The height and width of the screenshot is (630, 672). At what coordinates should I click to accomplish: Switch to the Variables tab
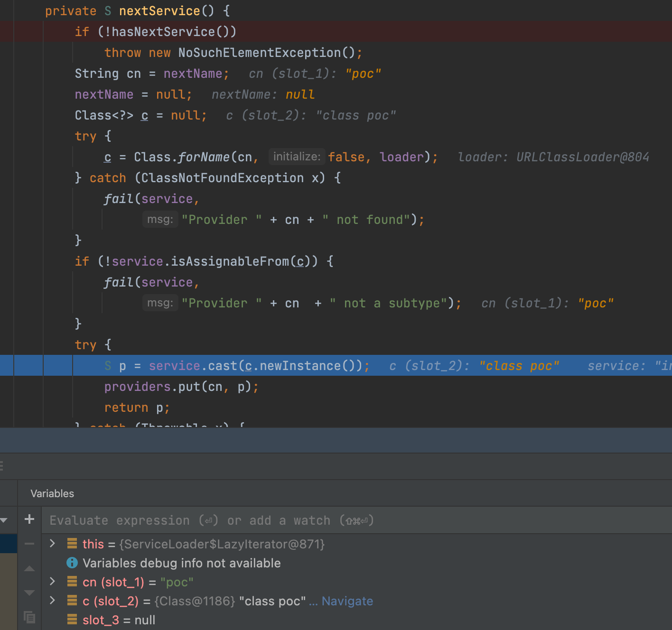(x=52, y=493)
